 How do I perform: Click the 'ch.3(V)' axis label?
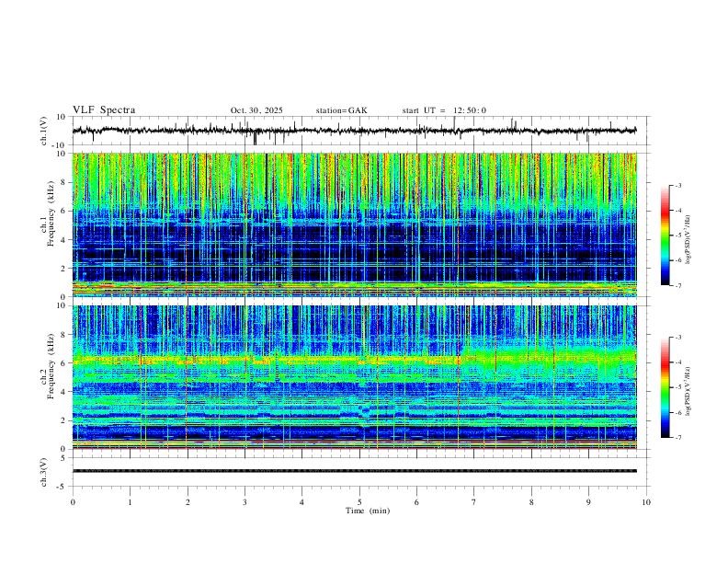[x=43, y=473]
